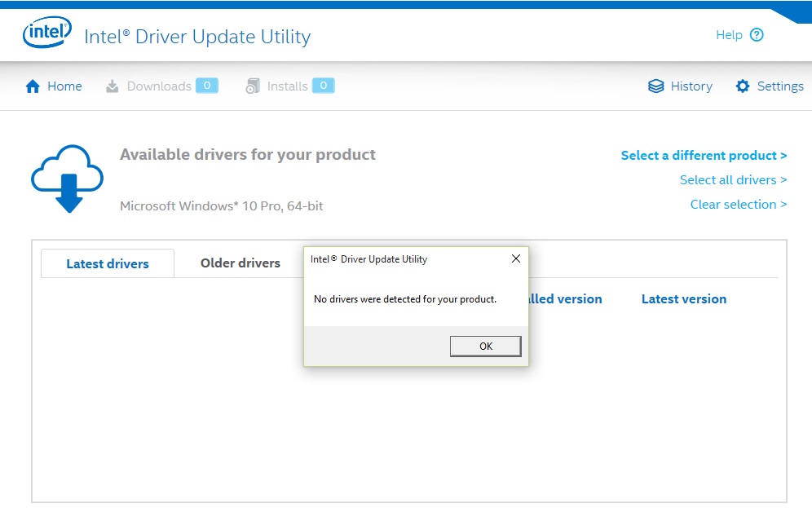The height and width of the screenshot is (508, 812).
Task: Click the Settings gear icon
Action: tap(743, 86)
